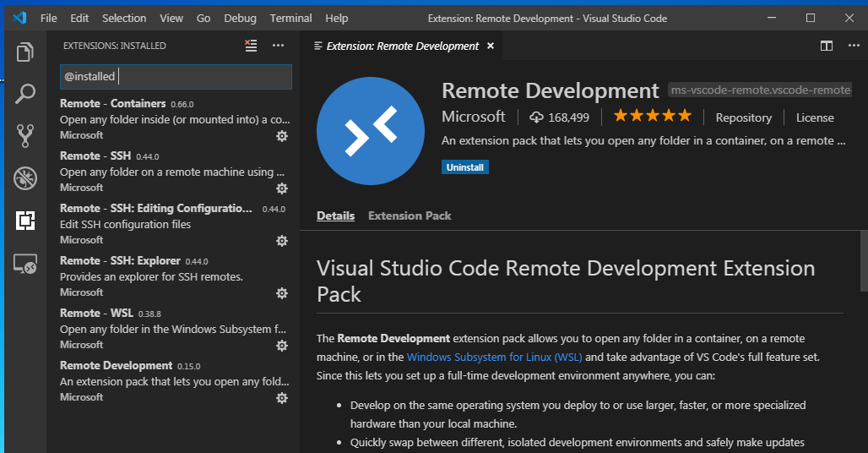This screenshot has height=453, width=868.
Task: Select the Extension: Remote Development editor tab
Action: (403, 46)
